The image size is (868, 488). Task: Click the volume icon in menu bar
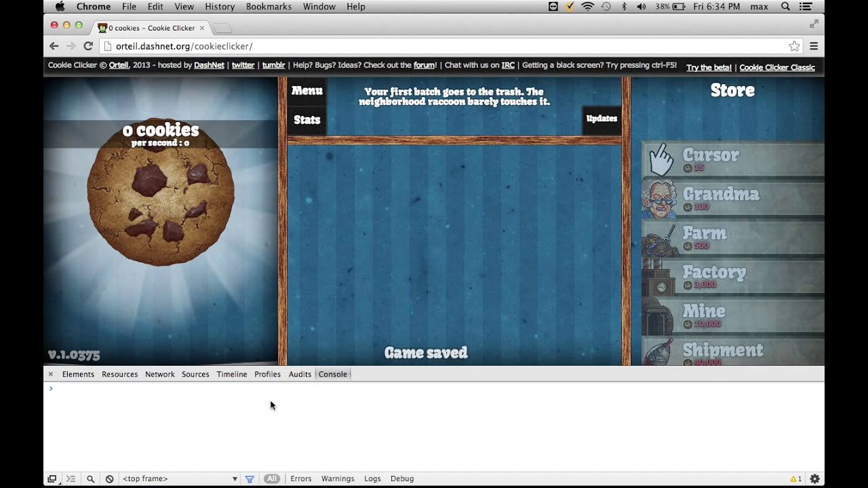click(641, 7)
